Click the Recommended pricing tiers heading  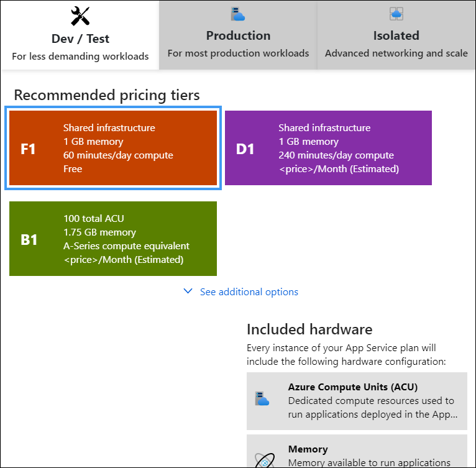pyautogui.click(x=107, y=95)
